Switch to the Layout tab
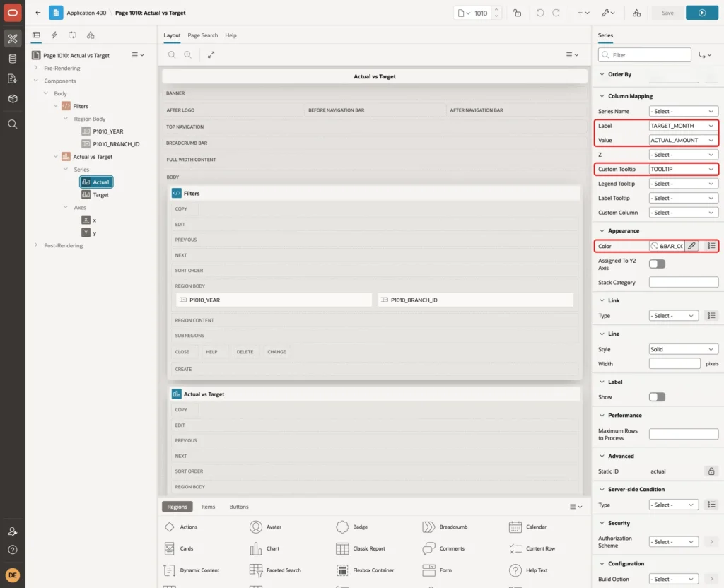The image size is (724, 588). coord(172,35)
